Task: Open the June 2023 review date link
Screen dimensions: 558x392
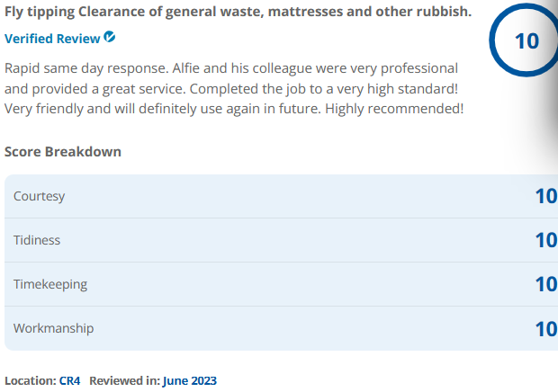Action: (x=190, y=380)
